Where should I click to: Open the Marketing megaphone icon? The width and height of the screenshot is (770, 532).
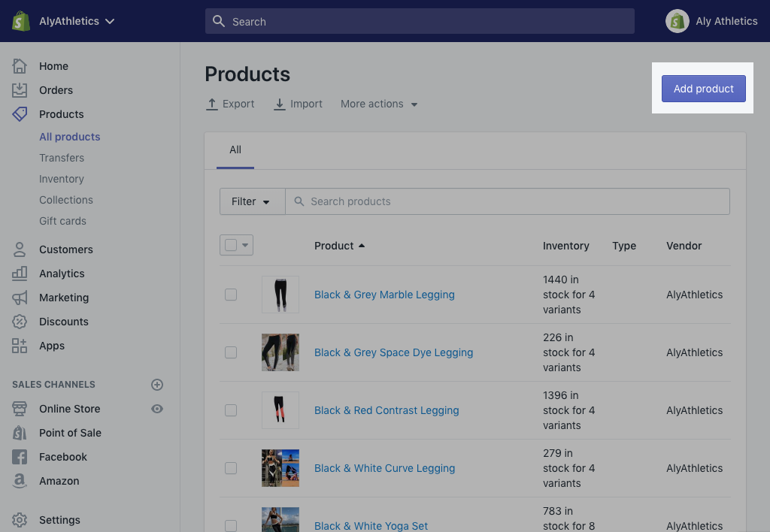[x=21, y=298]
